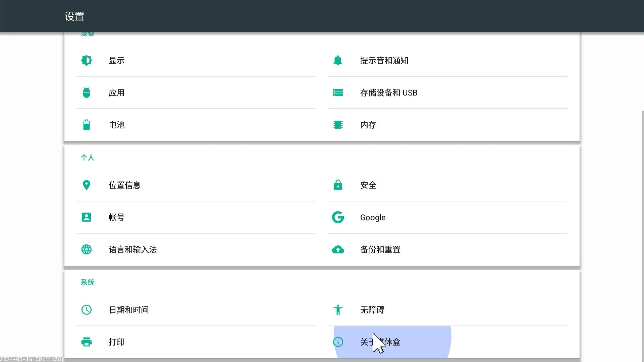The image size is (644, 362).
Task: Click the Accounts person icon
Action: coord(86,217)
